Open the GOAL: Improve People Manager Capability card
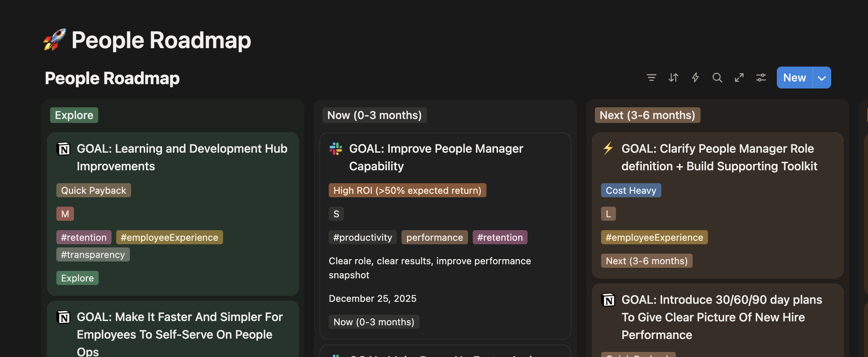 (436, 157)
